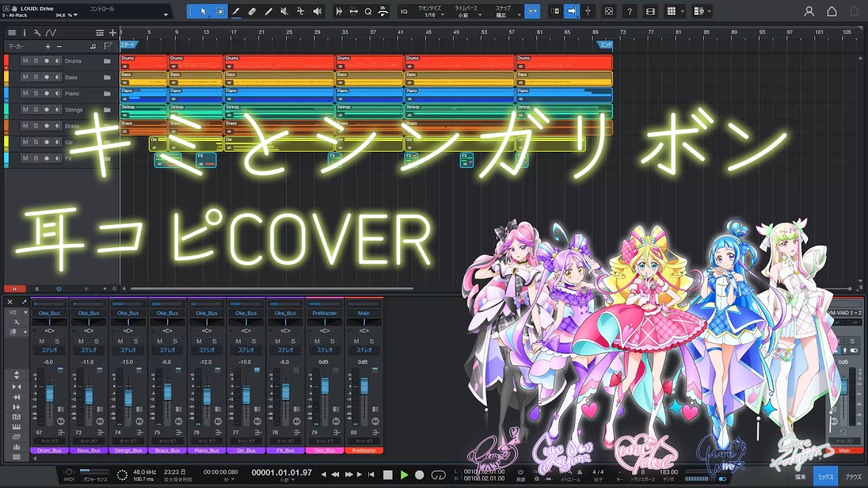Show automation curve icon above tracks
This screenshot has height=488, width=868.
(x=51, y=33)
